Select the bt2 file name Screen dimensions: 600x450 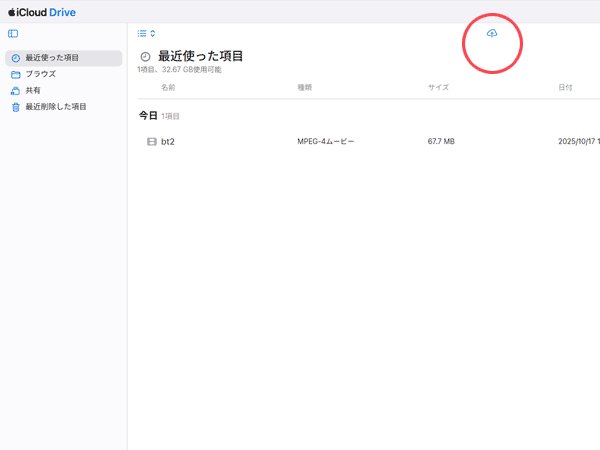click(168, 142)
